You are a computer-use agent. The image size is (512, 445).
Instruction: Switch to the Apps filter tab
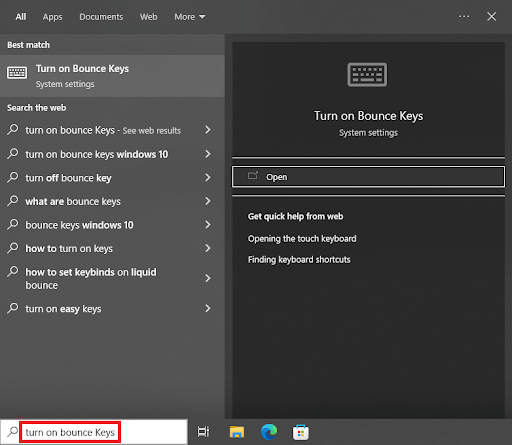pos(52,17)
